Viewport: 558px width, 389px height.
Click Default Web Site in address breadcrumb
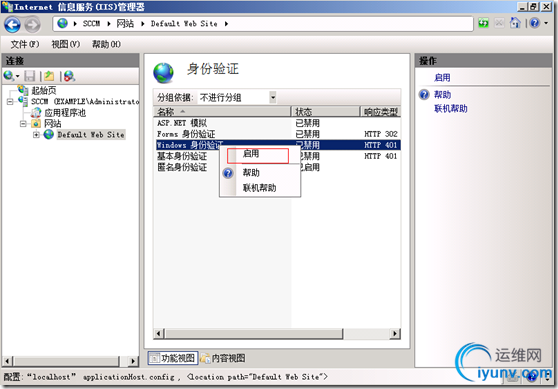(x=184, y=23)
